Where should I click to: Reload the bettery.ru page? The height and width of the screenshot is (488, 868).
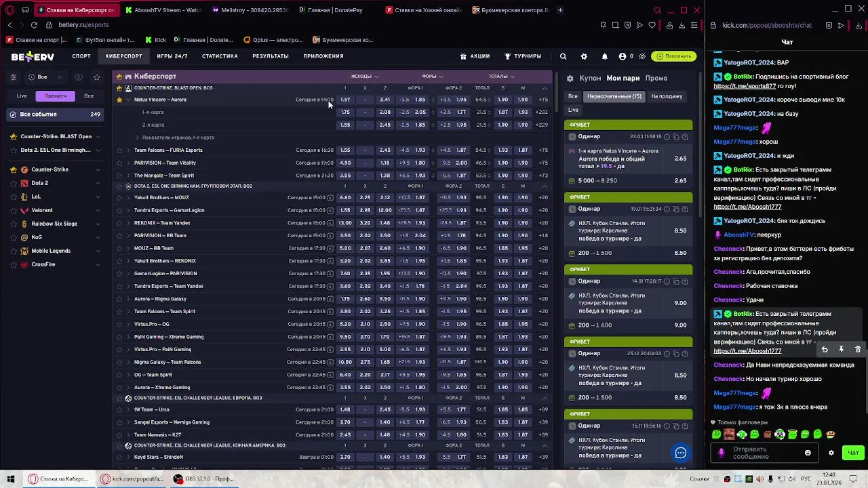pyautogui.click(x=34, y=25)
